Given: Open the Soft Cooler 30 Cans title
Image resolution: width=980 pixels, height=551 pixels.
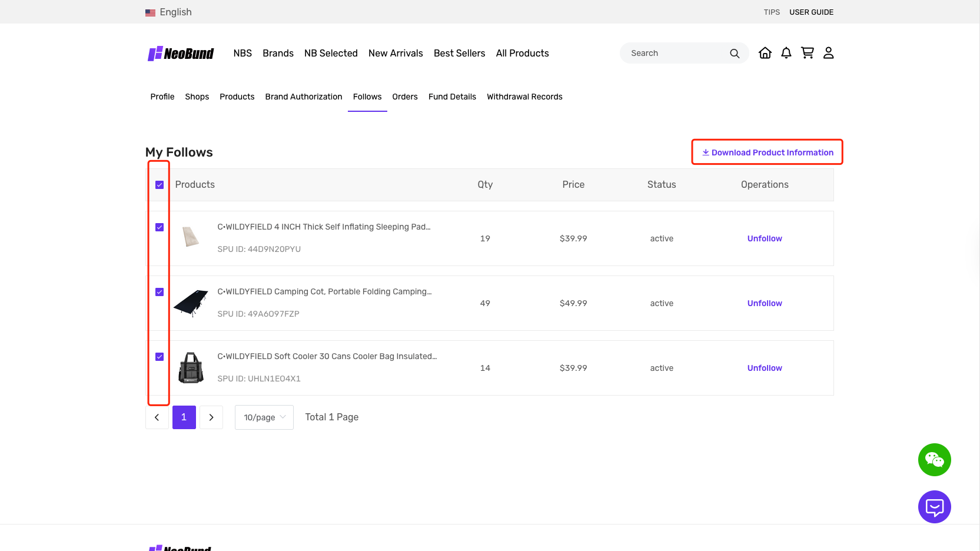Looking at the screenshot, I should coord(327,356).
